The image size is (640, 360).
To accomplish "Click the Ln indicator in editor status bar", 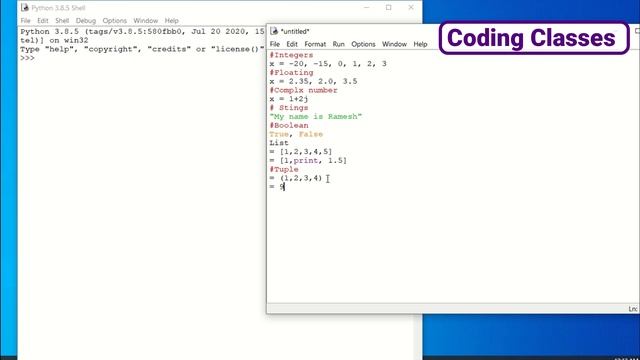I will pos(633,309).
